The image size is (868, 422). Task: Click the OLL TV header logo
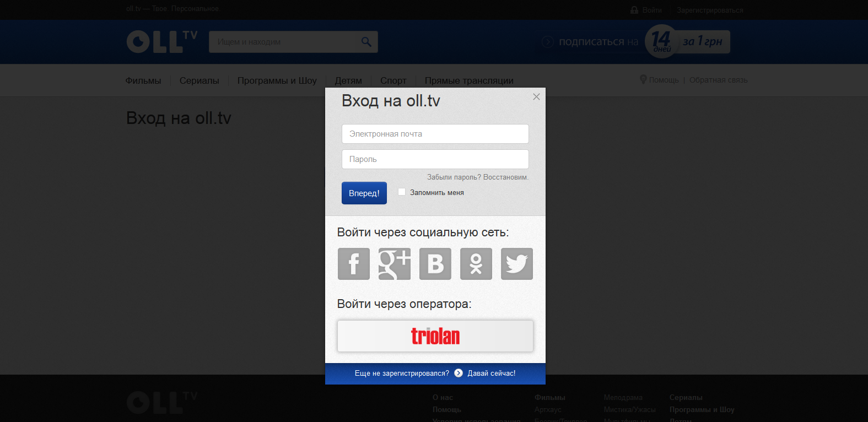click(162, 42)
